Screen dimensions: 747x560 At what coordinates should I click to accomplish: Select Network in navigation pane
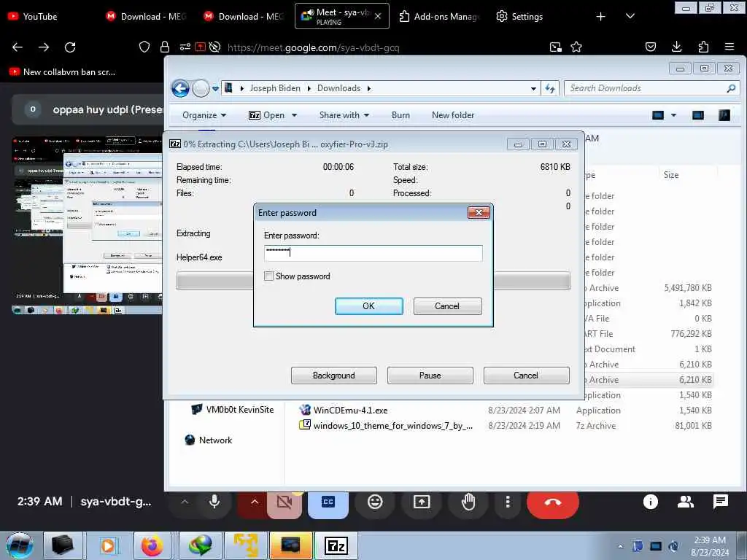[208, 440]
